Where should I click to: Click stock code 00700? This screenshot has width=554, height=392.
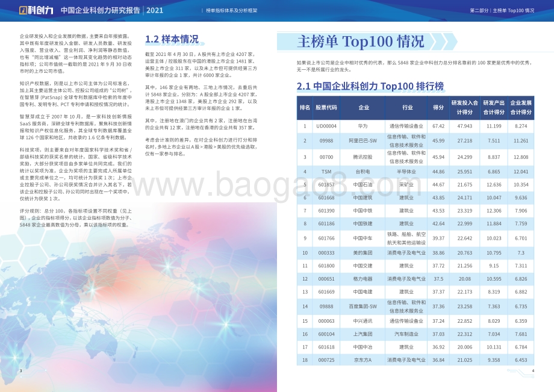(326, 157)
